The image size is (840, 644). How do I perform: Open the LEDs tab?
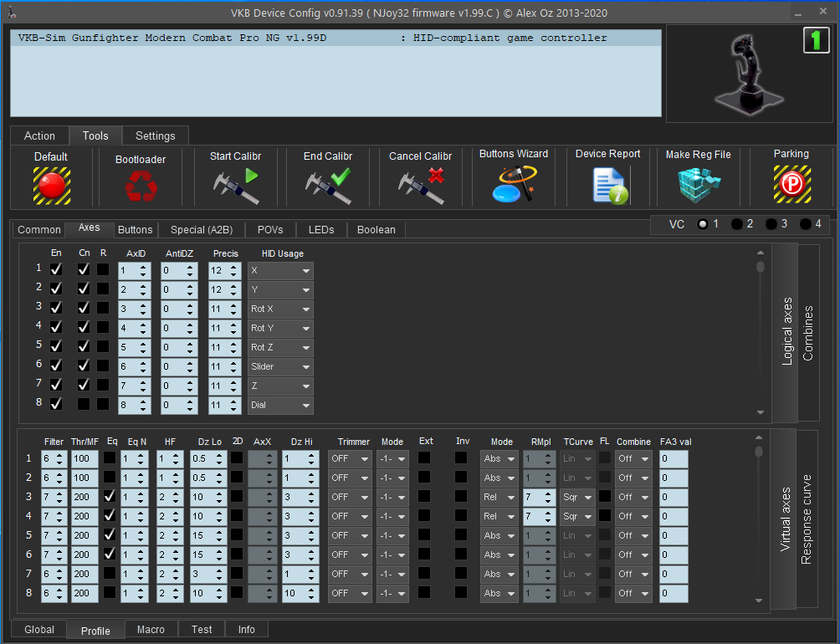click(321, 230)
